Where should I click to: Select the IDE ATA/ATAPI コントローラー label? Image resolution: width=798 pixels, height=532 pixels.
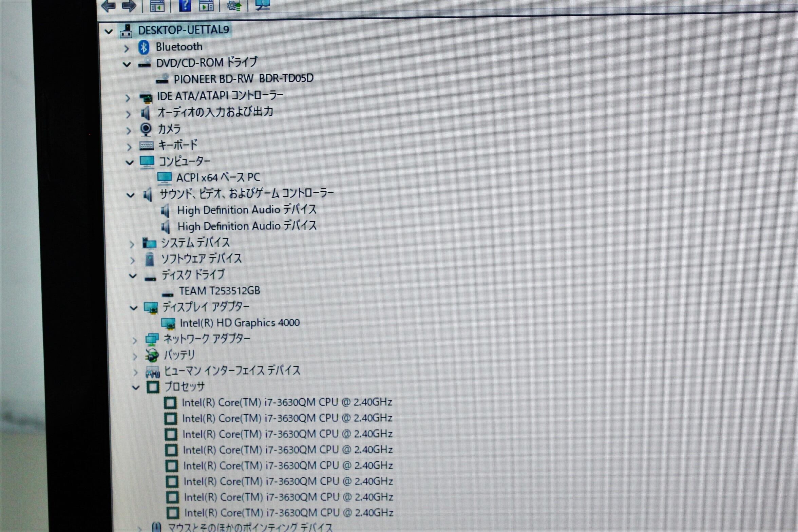tap(220, 96)
